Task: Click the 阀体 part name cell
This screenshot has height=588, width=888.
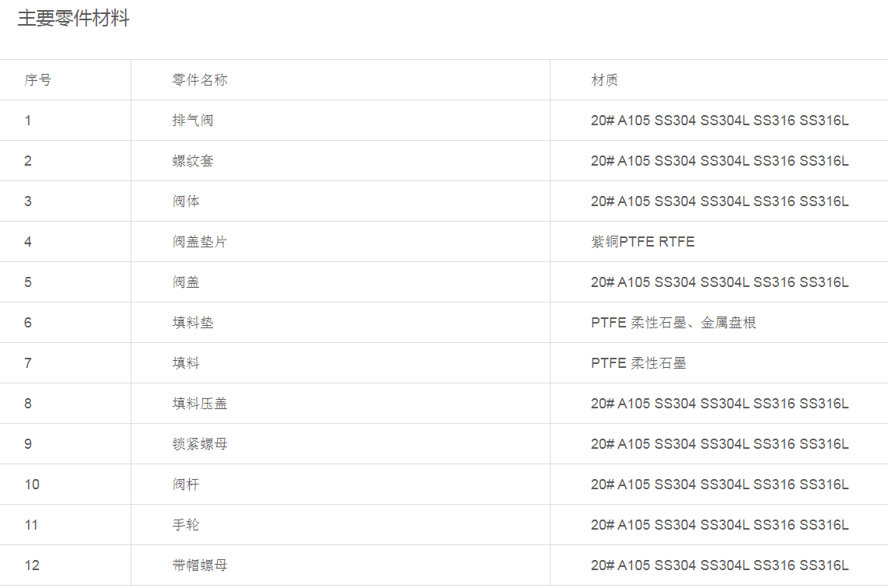Action: pyautogui.click(x=186, y=201)
